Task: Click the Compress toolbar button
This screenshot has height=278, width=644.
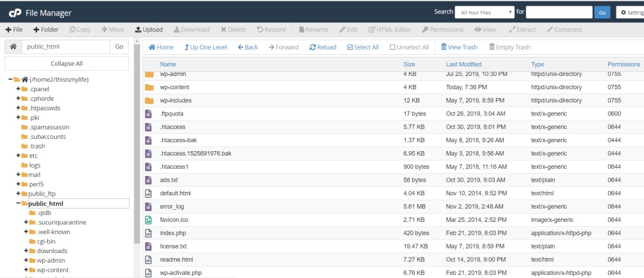Action: click(x=565, y=29)
